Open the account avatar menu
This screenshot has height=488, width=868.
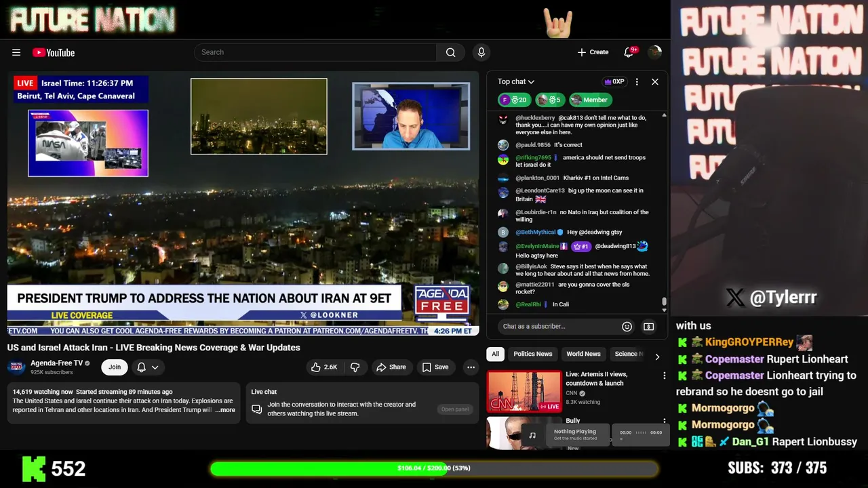point(654,52)
